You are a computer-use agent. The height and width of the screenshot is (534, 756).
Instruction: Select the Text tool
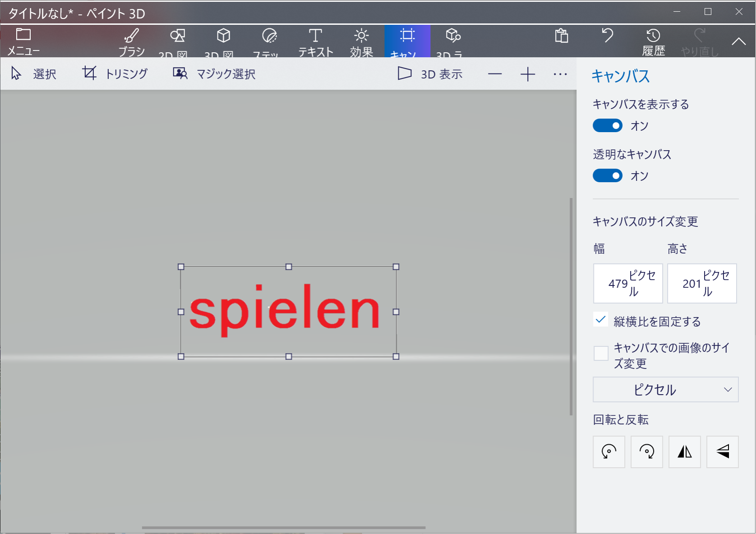[315, 41]
